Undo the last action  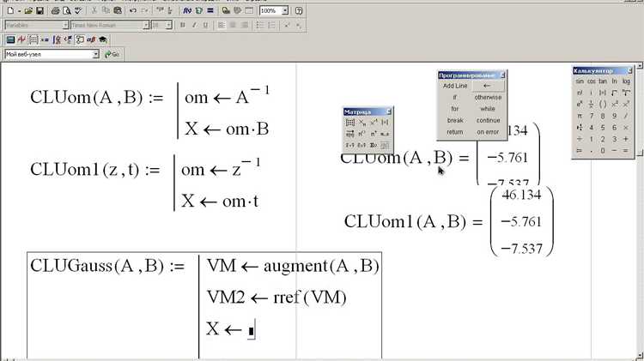click(x=132, y=10)
